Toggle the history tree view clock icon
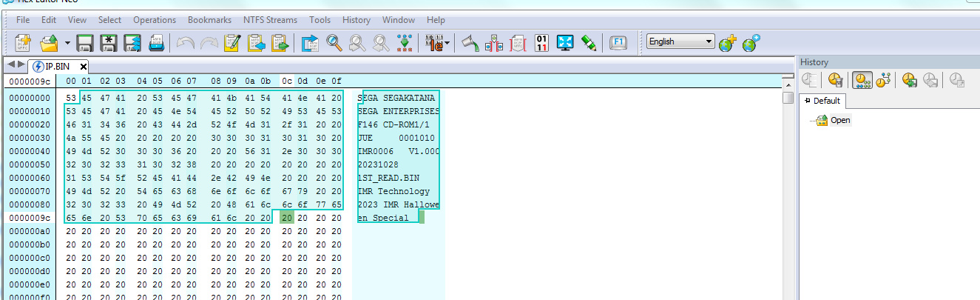 pos(883,80)
